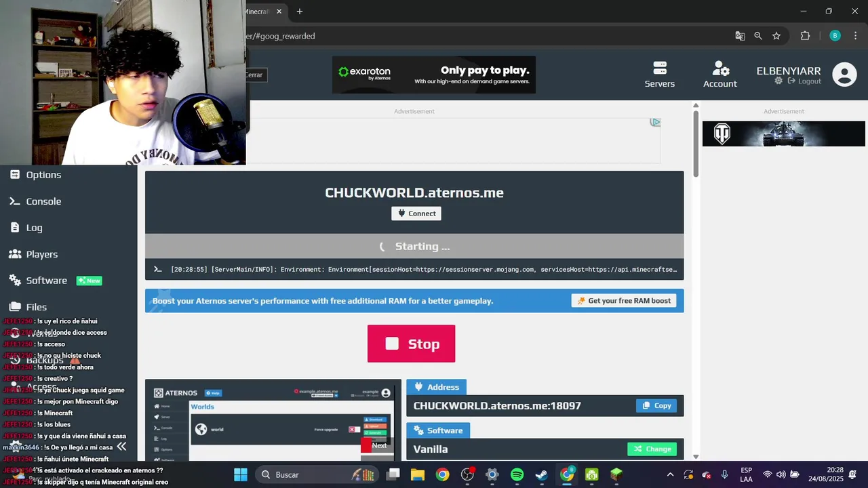Viewport: 868px width, 488px height.
Task: Change the server software
Action: point(652,449)
